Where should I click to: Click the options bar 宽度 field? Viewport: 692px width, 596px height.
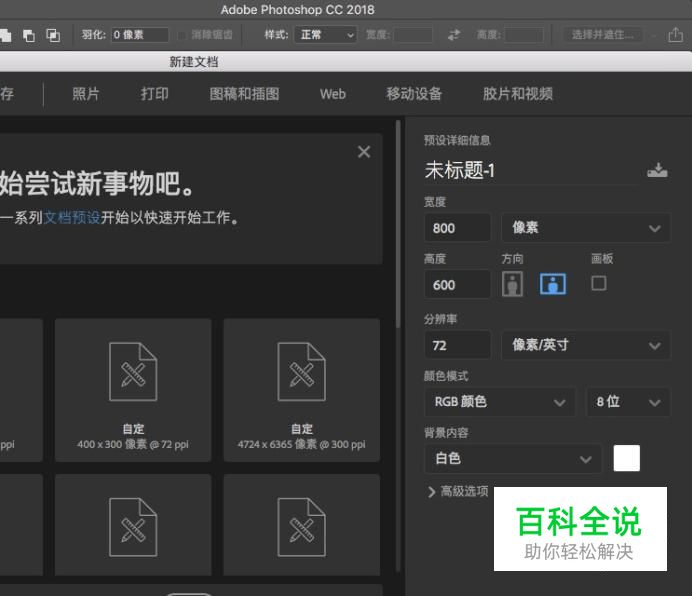pos(413,35)
